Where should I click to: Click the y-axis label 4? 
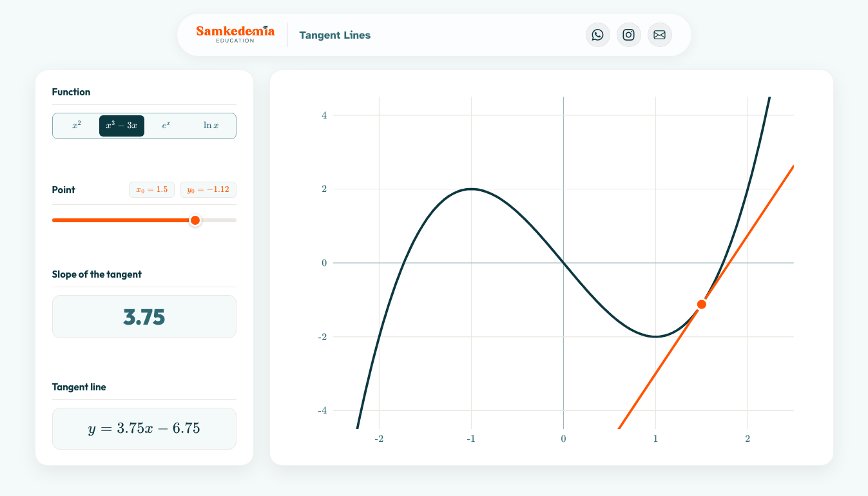click(324, 115)
